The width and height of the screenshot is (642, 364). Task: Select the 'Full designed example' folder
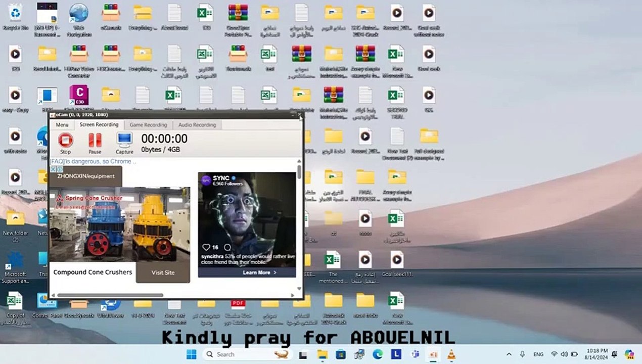click(429, 144)
